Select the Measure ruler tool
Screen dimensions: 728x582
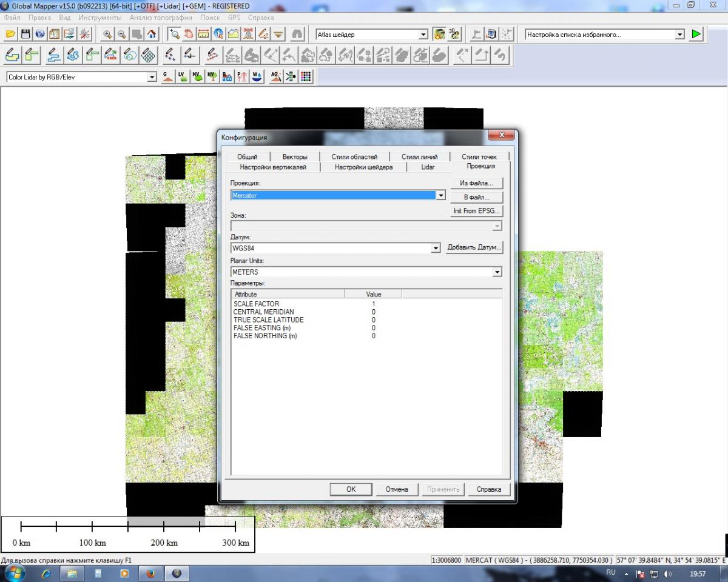(x=204, y=35)
